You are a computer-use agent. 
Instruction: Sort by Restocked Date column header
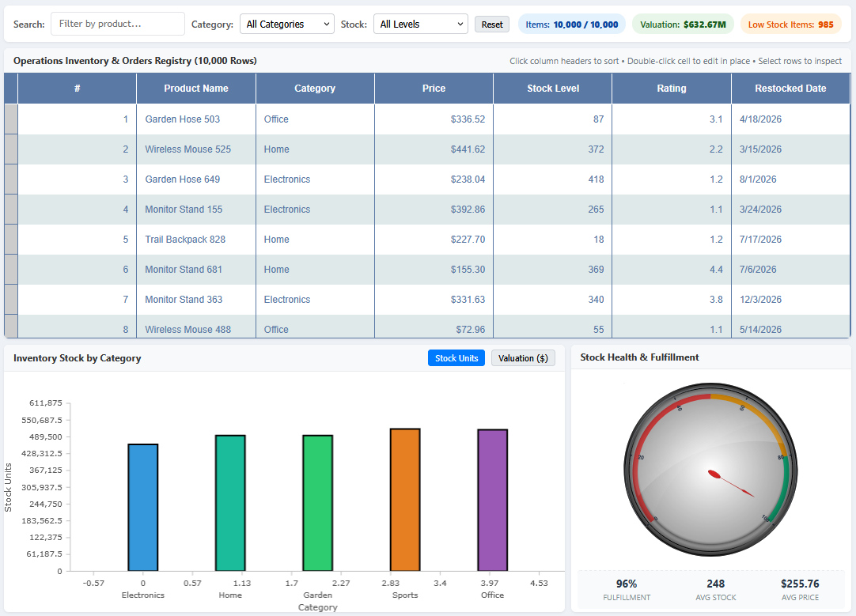point(790,89)
